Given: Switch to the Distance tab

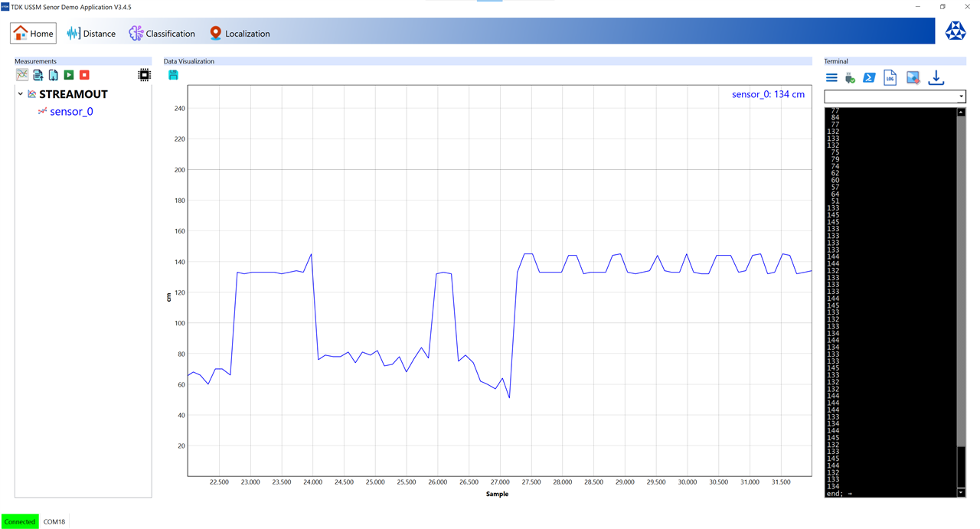Looking at the screenshot, I should click(91, 34).
